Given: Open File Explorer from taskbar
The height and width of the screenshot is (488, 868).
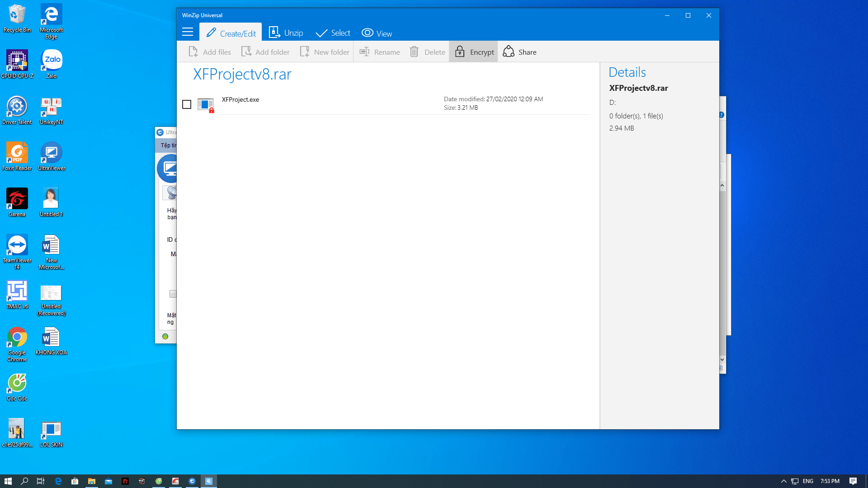Looking at the screenshot, I should (91, 481).
